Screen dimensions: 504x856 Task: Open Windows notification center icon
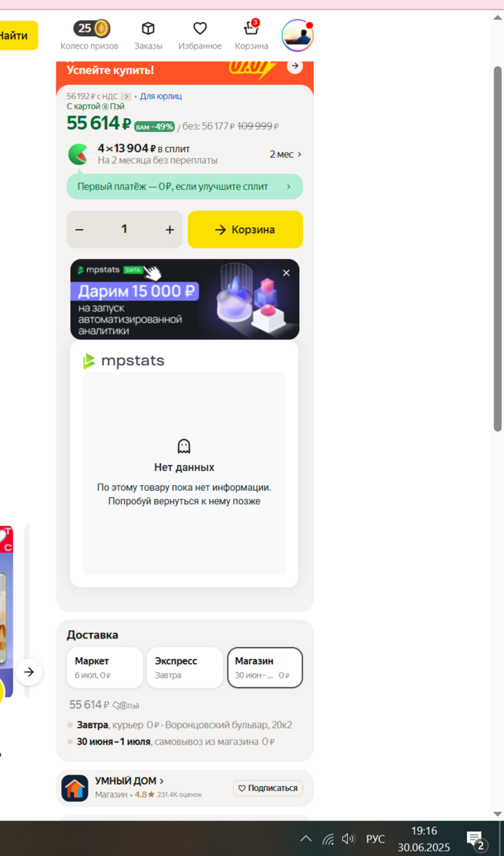coord(474,838)
